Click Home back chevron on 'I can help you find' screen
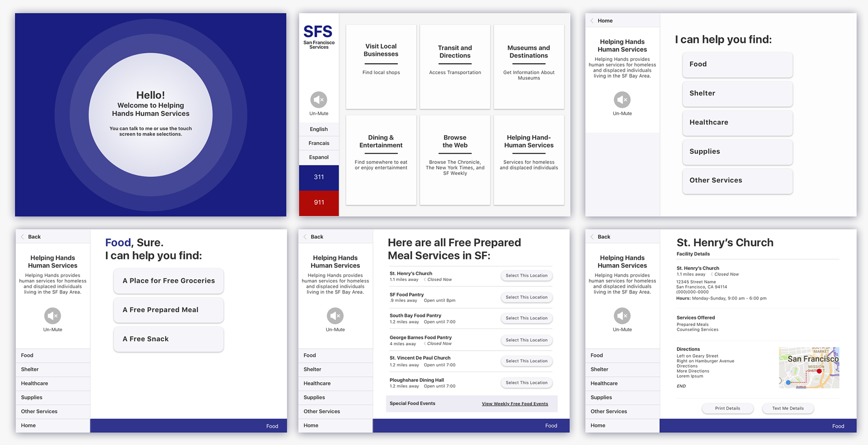Screen dimensions: 868x445 click(x=592, y=21)
